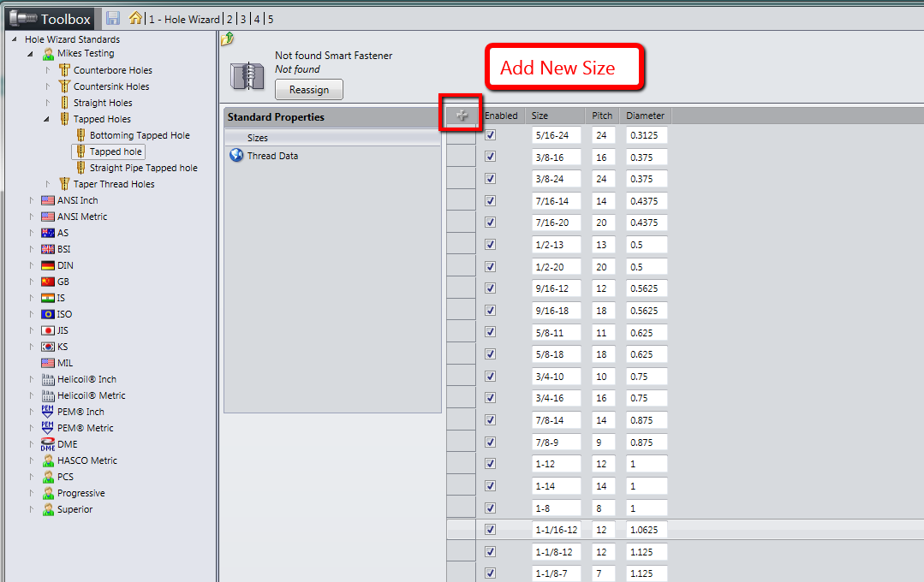Screen dimensions: 924x582
Task: Select Sizes under Standard Properties
Action: coord(258,138)
